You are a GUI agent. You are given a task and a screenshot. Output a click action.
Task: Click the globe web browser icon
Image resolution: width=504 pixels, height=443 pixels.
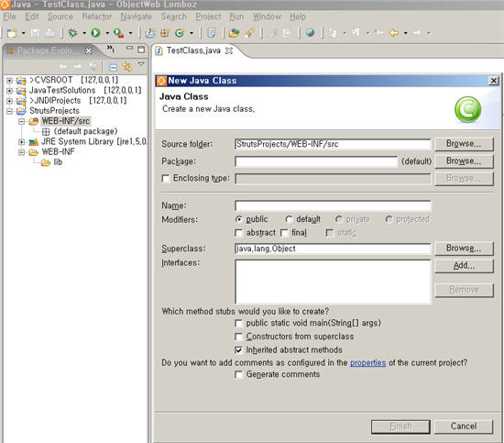coord(310,32)
